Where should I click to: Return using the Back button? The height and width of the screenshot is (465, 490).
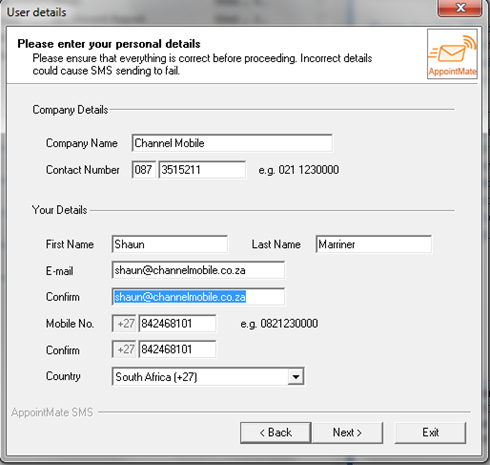pos(276,433)
